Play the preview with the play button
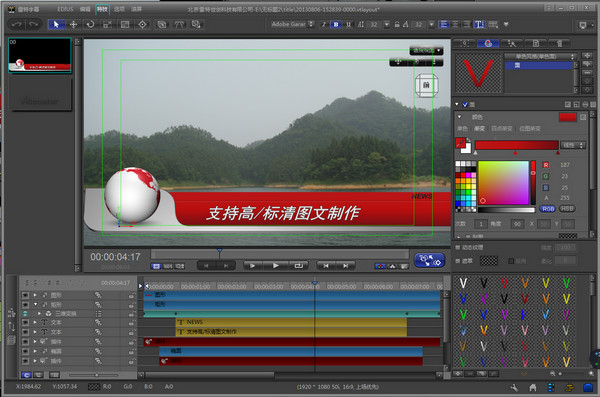This screenshot has width=600, height=397. (276, 265)
